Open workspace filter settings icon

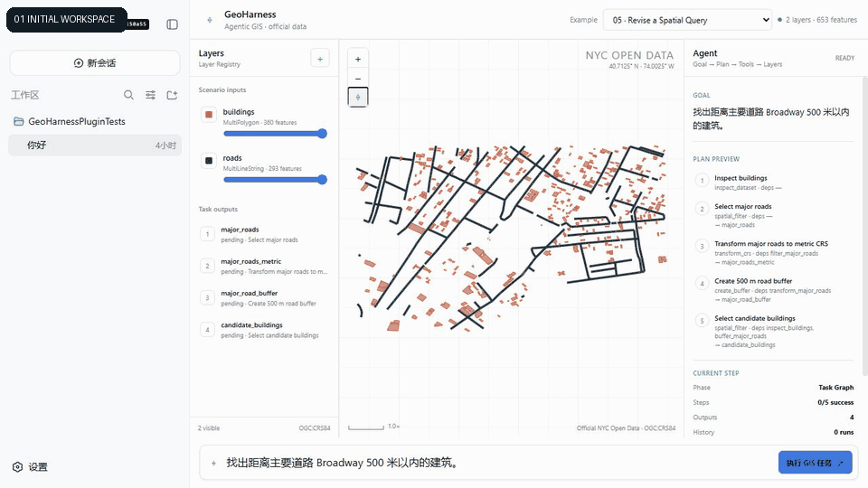click(151, 95)
